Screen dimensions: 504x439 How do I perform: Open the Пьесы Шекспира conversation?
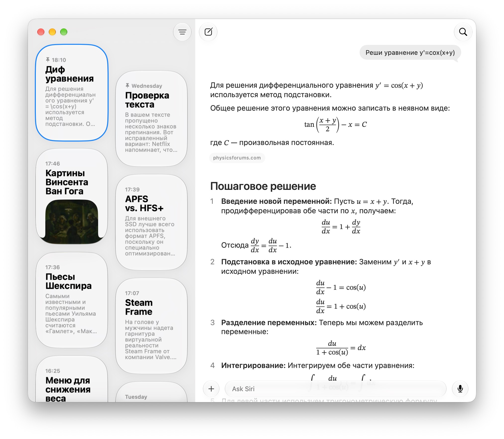(x=72, y=300)
